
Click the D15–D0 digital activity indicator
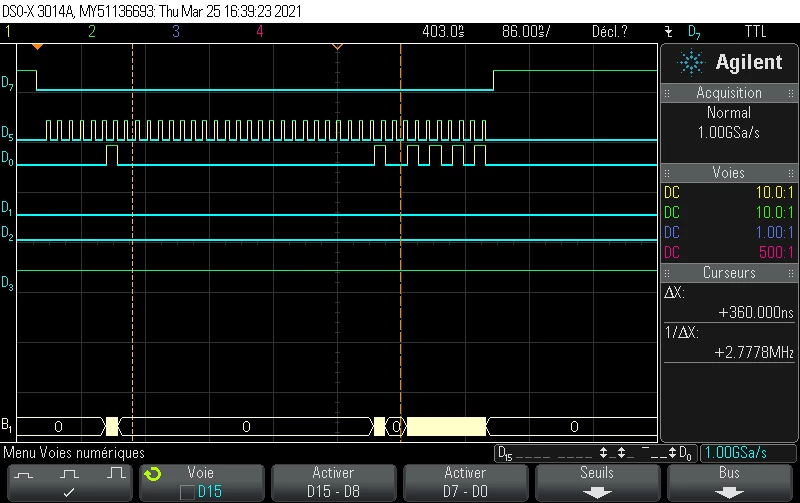pyautogui.click(x=594, y=453)
